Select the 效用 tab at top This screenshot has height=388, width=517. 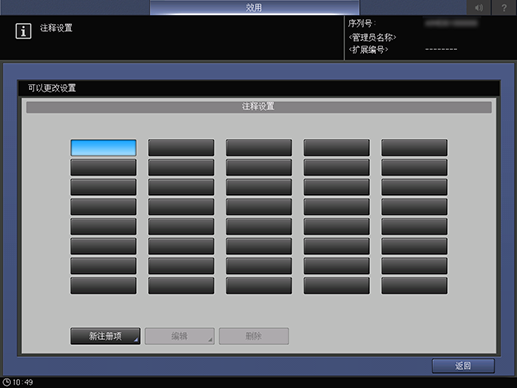[x=254, y=7]
